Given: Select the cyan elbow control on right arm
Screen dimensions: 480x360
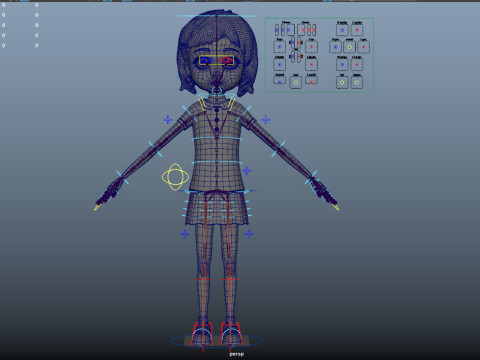Looking at the screenshot, I should click(278, 149).
